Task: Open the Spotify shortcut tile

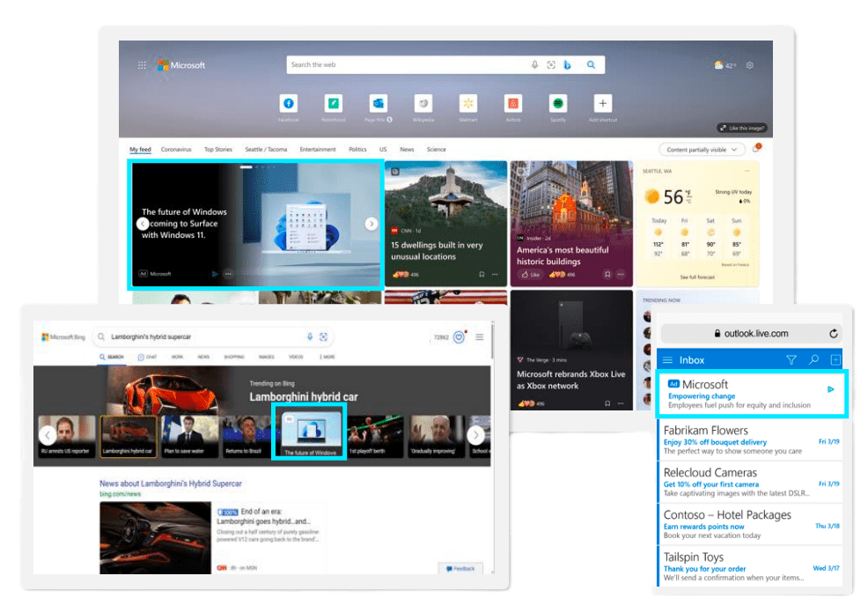Action: (558, 104)
